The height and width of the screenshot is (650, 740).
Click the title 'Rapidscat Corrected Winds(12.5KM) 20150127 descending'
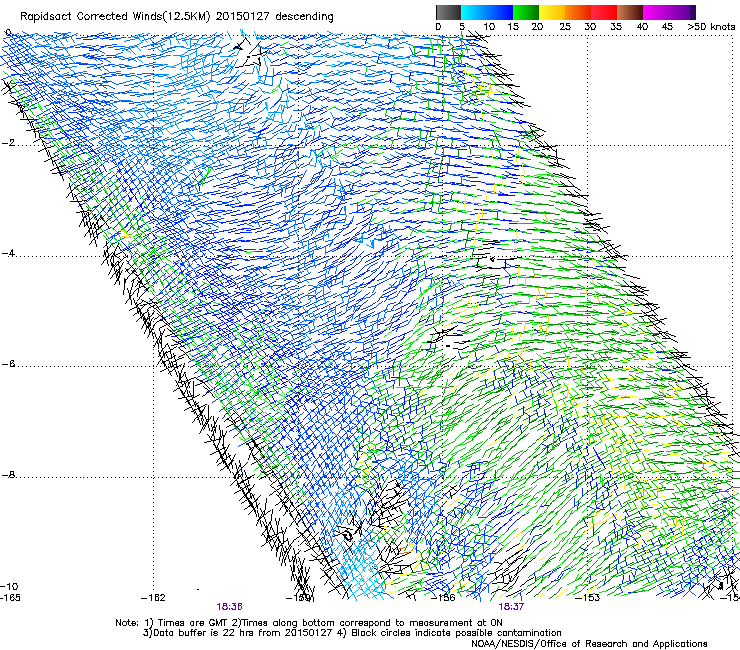[177, 17]
